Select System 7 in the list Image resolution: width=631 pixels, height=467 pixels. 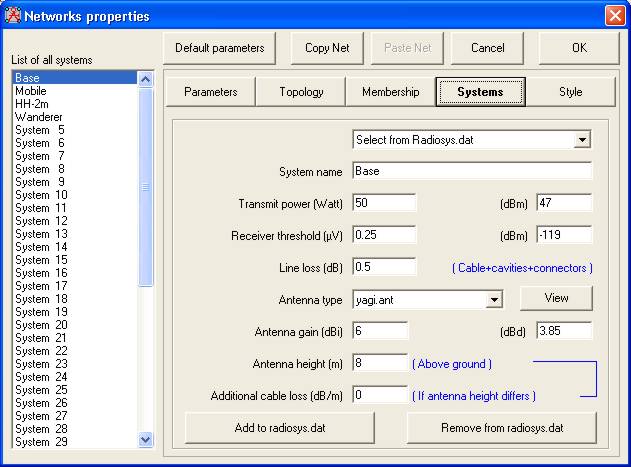(75, 156)
